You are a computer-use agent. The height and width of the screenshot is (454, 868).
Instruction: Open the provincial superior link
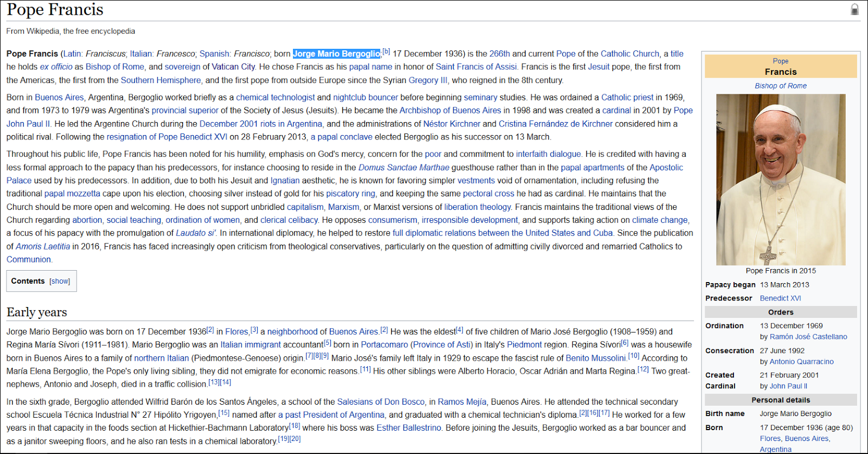[x=185, y=111]
